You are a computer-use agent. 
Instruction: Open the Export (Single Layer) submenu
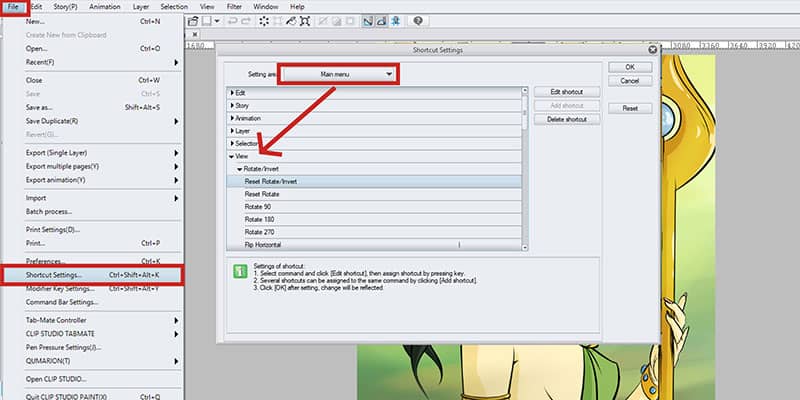click(93, 153)
